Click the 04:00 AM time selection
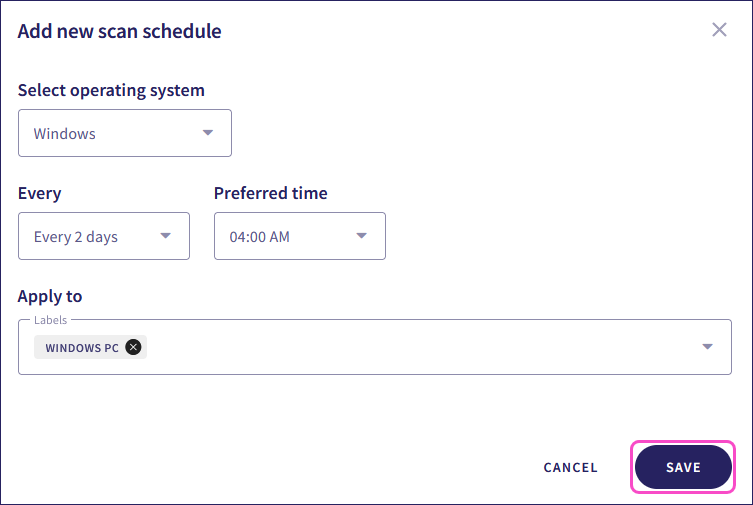753x505 pixels. click(x=260, y=237)
